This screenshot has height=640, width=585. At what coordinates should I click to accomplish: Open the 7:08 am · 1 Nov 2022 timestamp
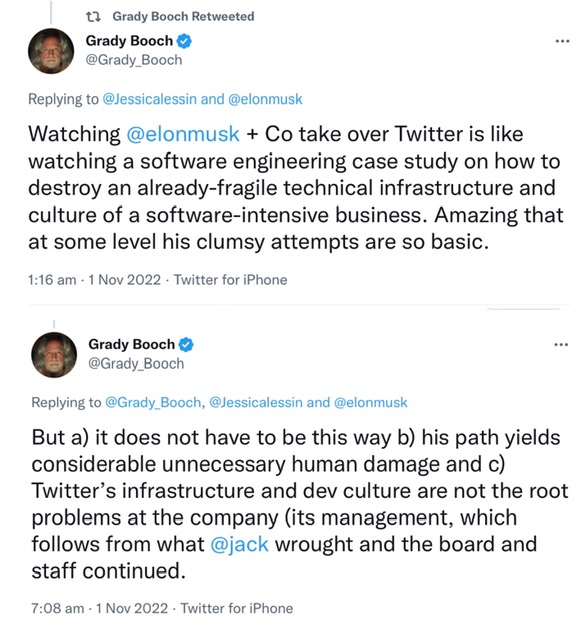coord(100,609)
